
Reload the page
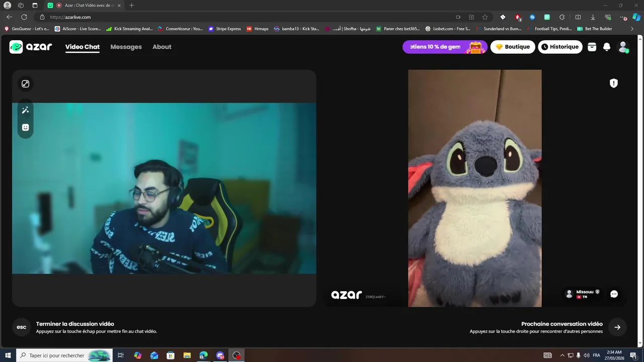(24, 17)
